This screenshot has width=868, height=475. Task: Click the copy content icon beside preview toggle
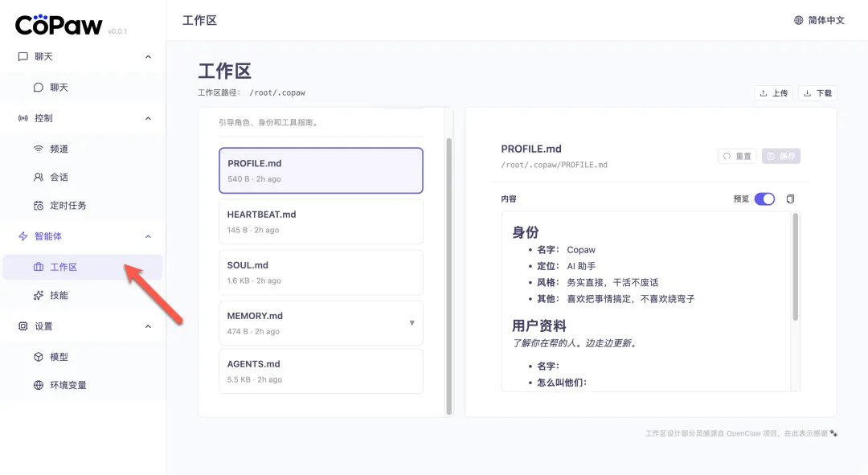coord(790,199)
